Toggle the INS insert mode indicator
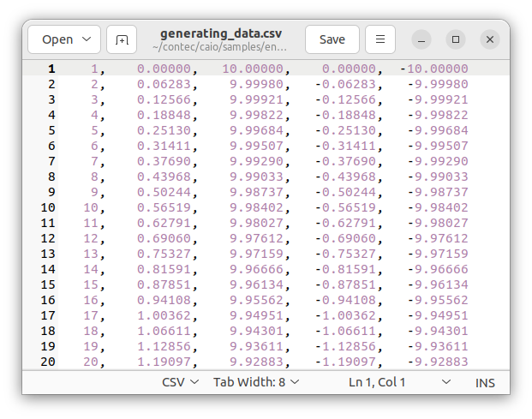The image size is (532, 419). [485, 383]
